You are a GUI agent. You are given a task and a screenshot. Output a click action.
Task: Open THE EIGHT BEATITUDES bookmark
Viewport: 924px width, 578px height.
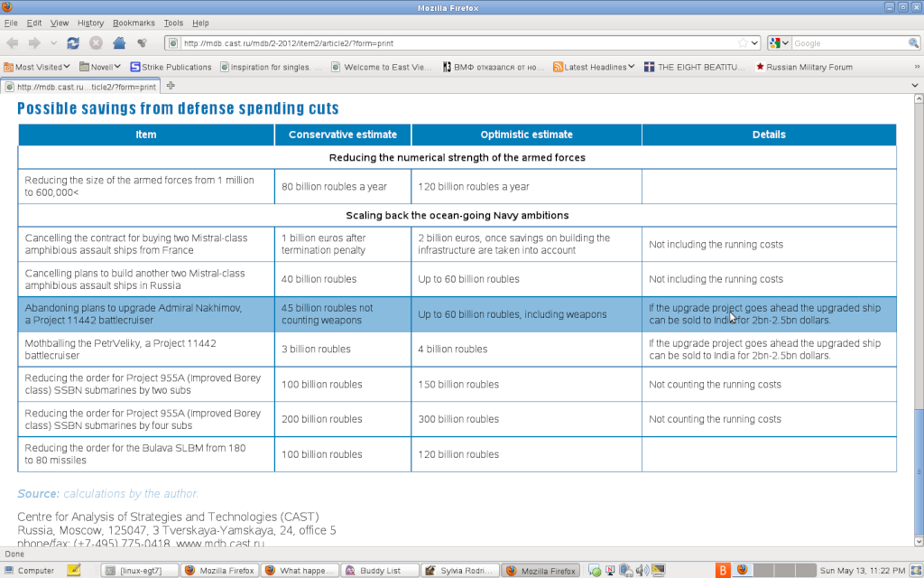[695, 67]
